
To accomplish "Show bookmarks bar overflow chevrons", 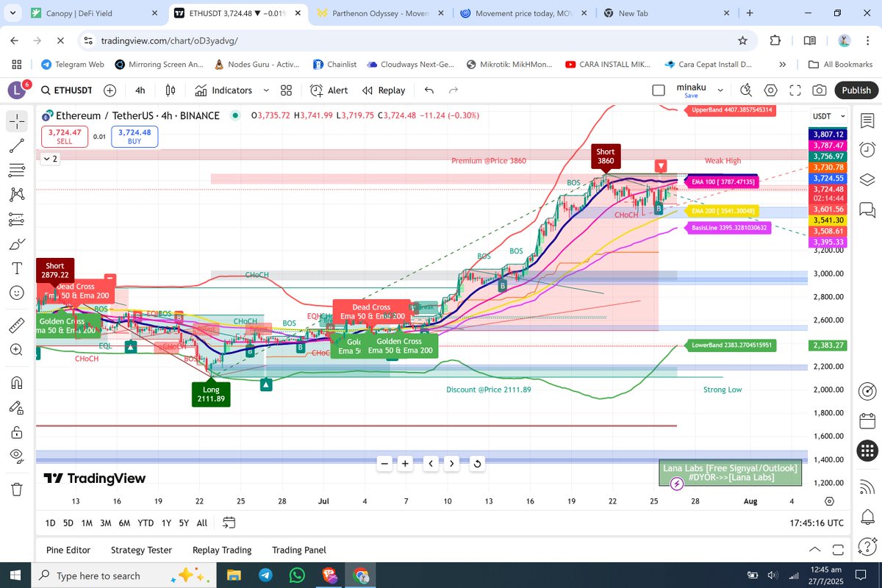I will 782,65.
